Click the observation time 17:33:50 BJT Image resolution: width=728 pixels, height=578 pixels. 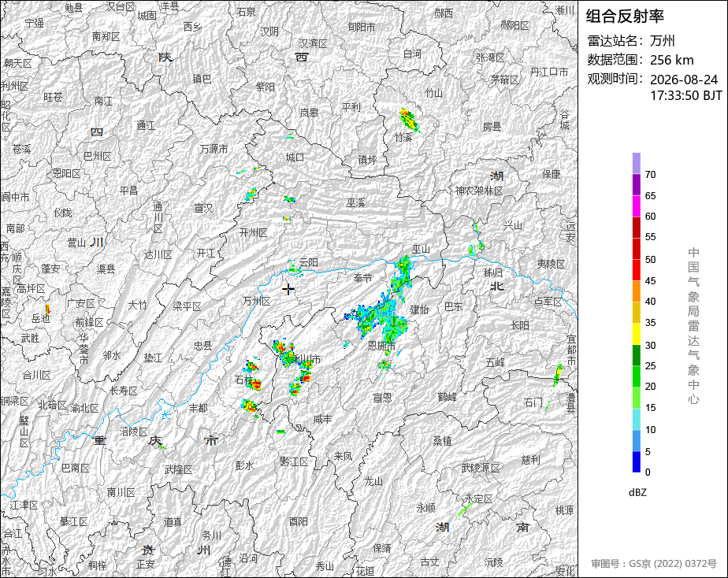pos(685,95)
